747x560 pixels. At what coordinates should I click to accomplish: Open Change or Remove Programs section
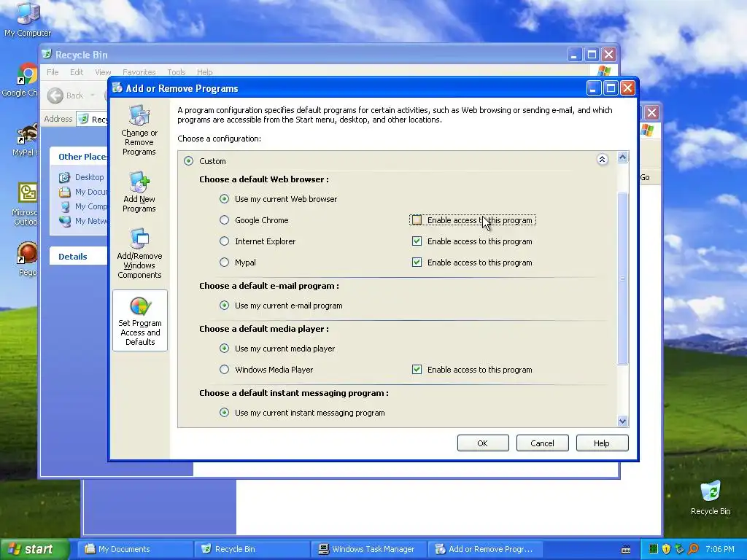(x=139, y=130)
